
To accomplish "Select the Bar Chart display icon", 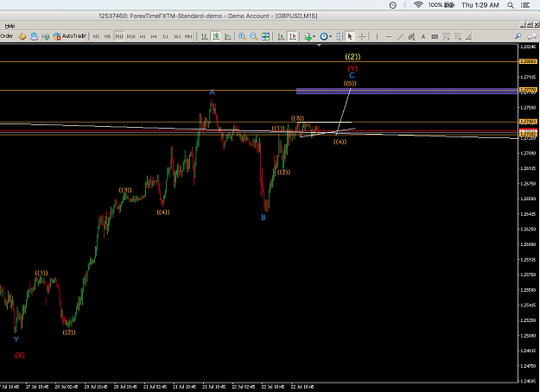I will [x=205, y=36].
